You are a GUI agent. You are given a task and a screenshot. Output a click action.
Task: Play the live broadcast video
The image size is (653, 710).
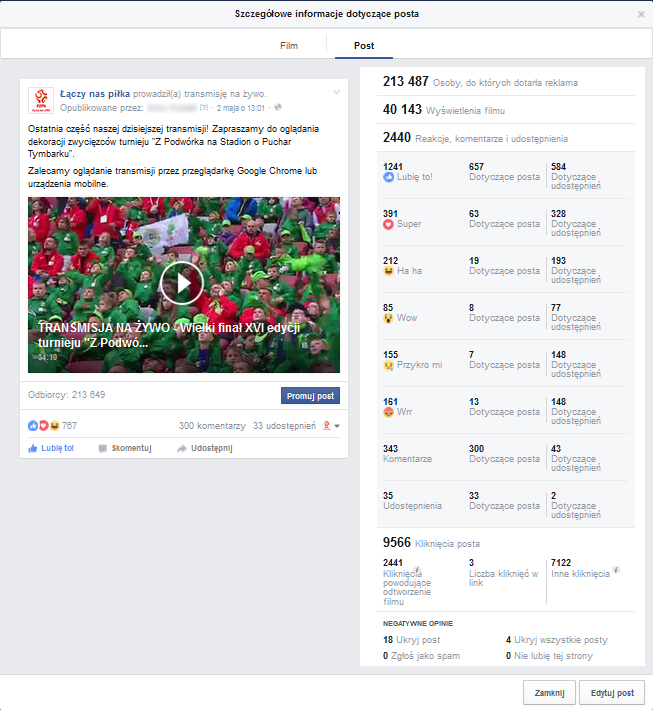point(182,285)
